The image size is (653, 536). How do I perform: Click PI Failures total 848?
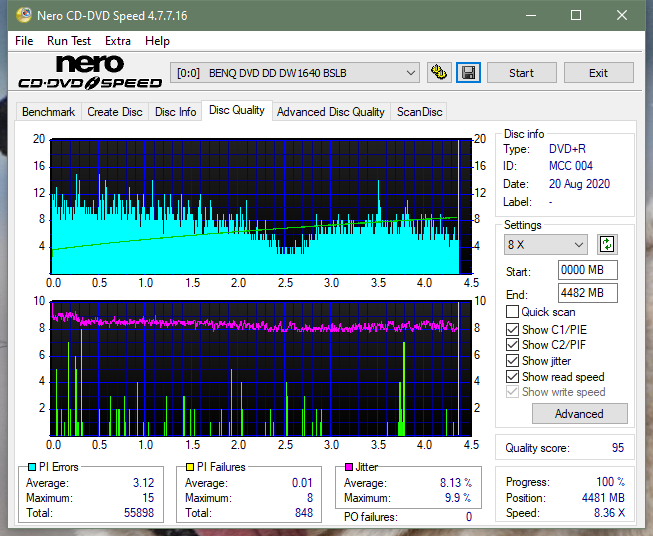304,513
